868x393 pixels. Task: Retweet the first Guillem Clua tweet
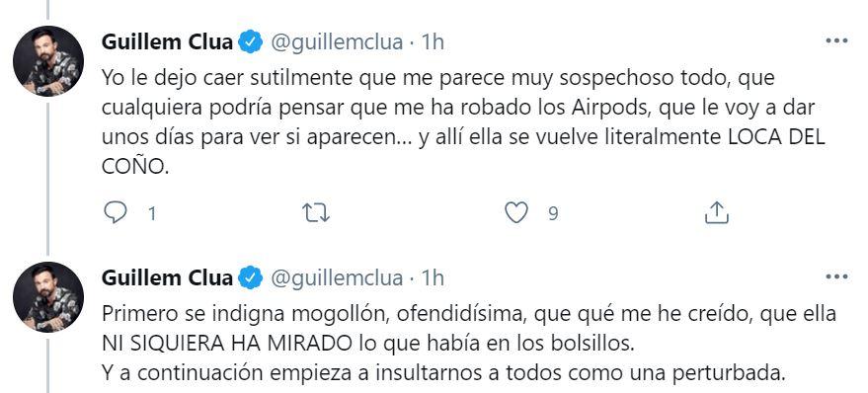coord(317,212)
